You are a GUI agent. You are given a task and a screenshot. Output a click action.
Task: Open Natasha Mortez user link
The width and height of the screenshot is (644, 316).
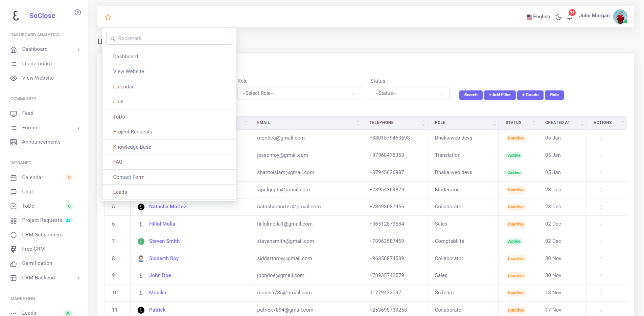pos(167,207)
